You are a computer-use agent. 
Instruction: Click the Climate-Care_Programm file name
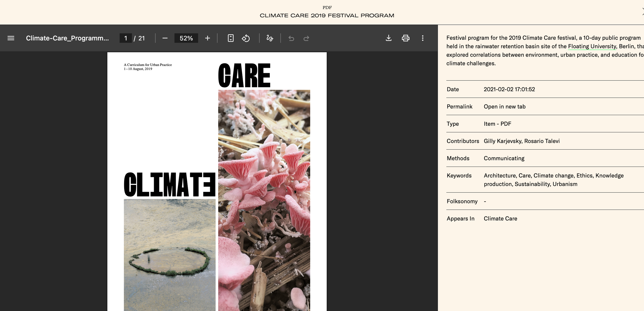click(x=67, y=38)
